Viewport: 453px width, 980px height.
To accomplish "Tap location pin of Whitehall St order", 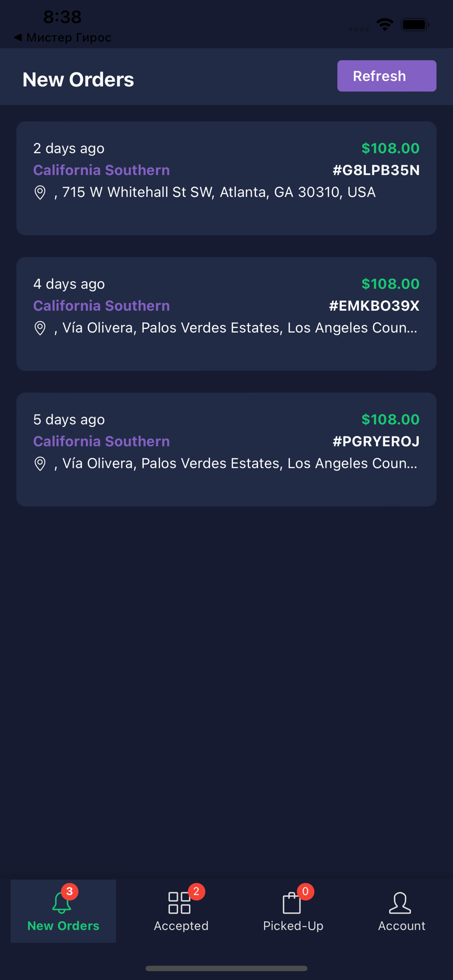I will click(x=40, y=193).
